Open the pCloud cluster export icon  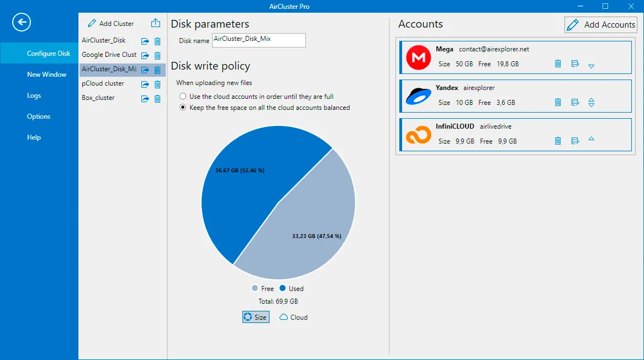(x=145, y=84)
